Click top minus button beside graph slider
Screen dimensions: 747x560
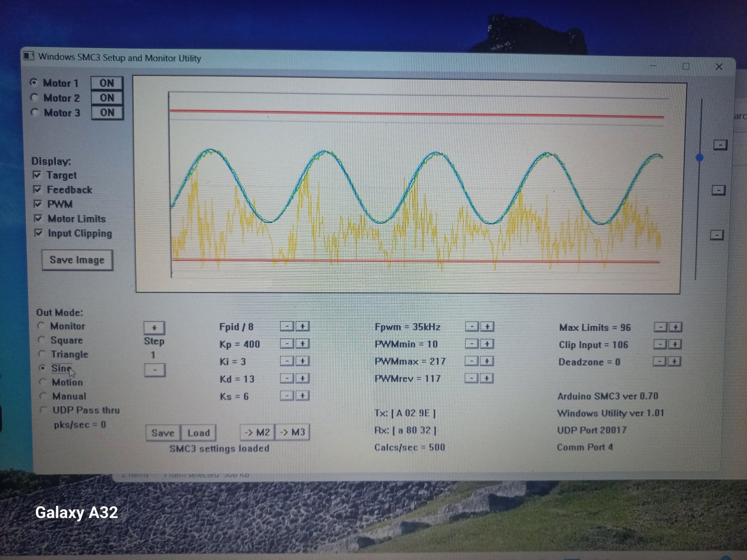coord(720,145)
